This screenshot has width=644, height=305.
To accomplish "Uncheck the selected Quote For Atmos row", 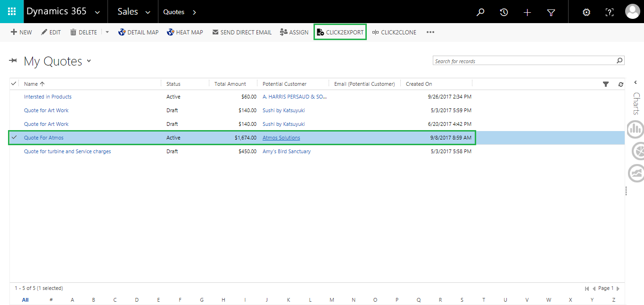I will click(14, 138).
